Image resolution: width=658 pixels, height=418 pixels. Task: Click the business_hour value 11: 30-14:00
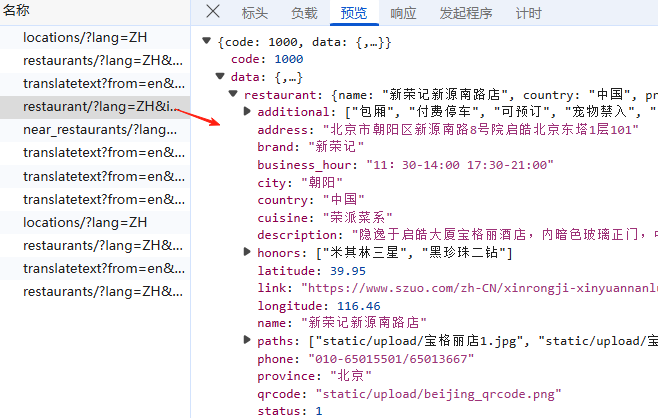[460, 165]
